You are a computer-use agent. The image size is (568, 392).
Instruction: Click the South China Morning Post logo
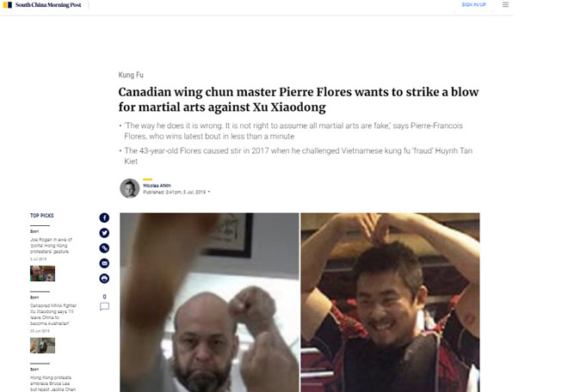pos(42,4)
